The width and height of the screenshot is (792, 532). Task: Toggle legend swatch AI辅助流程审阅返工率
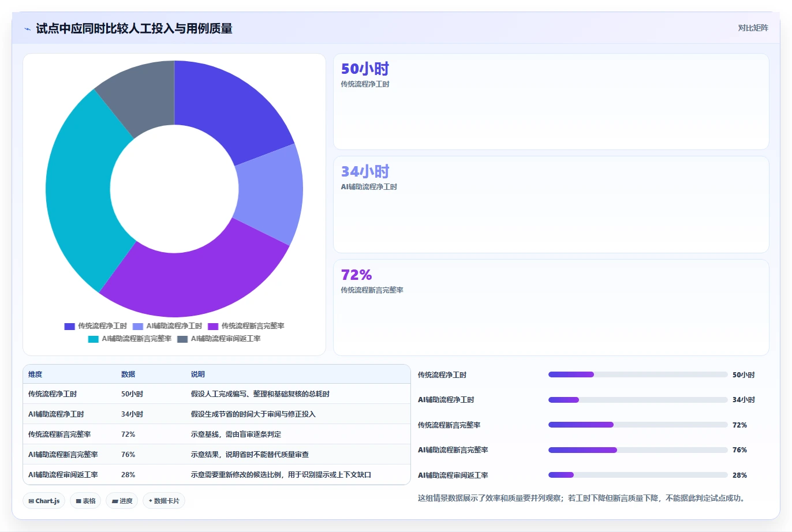182,339
